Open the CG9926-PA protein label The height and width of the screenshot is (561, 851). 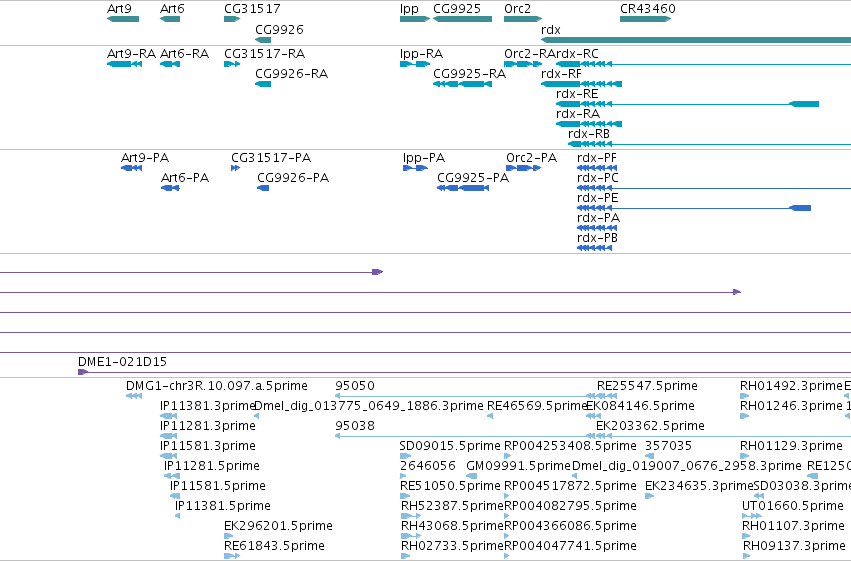(x=293, y=178)
